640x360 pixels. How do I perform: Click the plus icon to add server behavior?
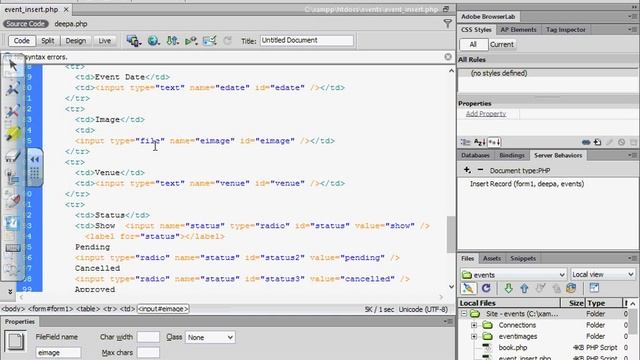tap(467, 170)
